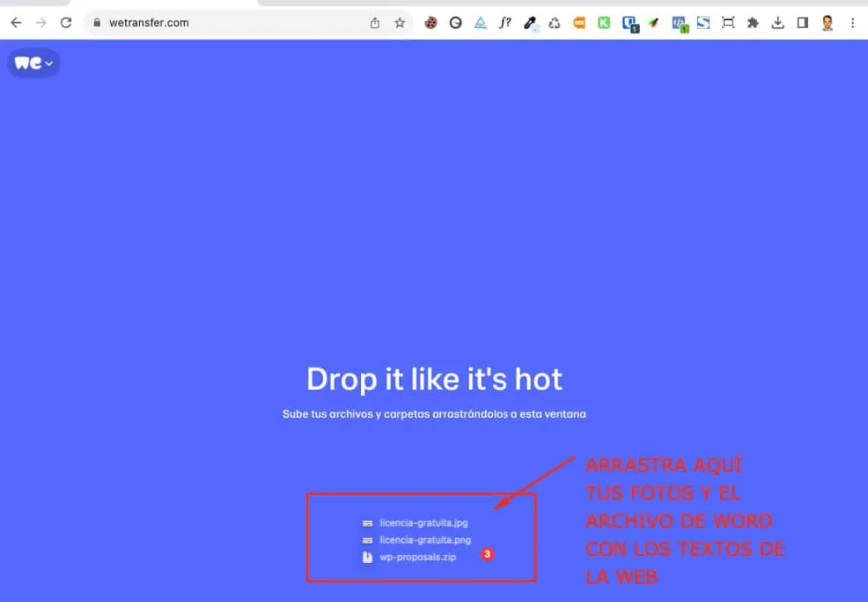Click the red badge showing 3

tap(488, 553)
